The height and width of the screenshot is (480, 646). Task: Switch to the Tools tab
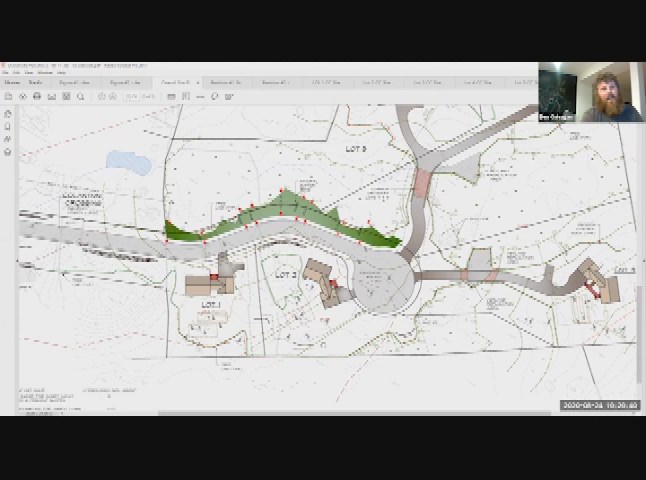click(34, 83)
